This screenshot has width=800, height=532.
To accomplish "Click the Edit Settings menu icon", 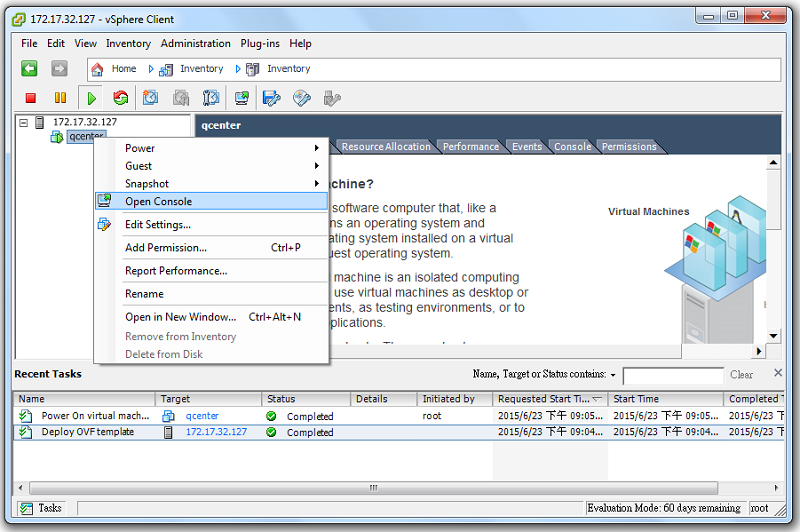I will coord(104,224).
